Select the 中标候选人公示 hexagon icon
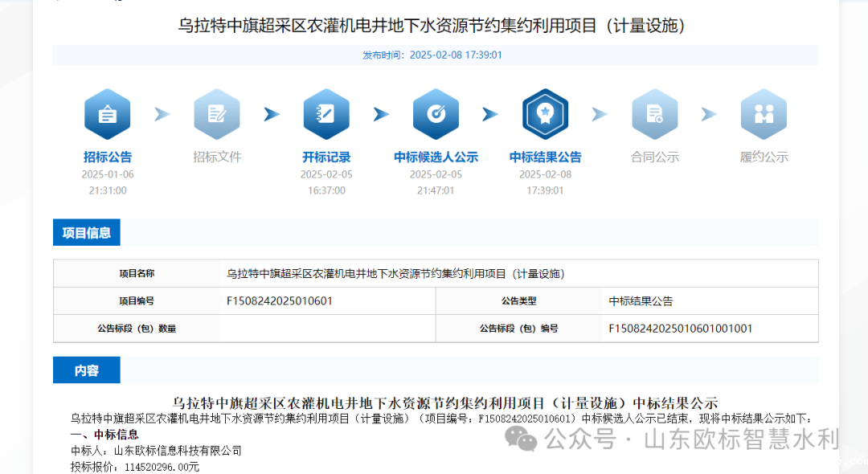Screen dimensions: 868x474 436,115
